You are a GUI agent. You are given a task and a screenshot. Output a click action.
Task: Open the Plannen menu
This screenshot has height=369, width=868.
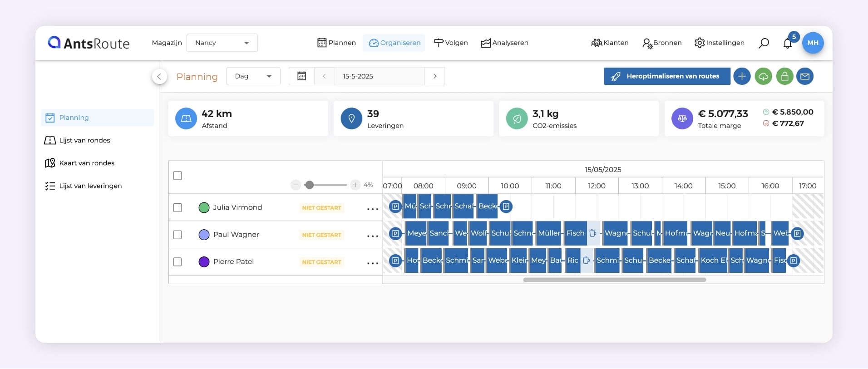[x=336, y=43]
